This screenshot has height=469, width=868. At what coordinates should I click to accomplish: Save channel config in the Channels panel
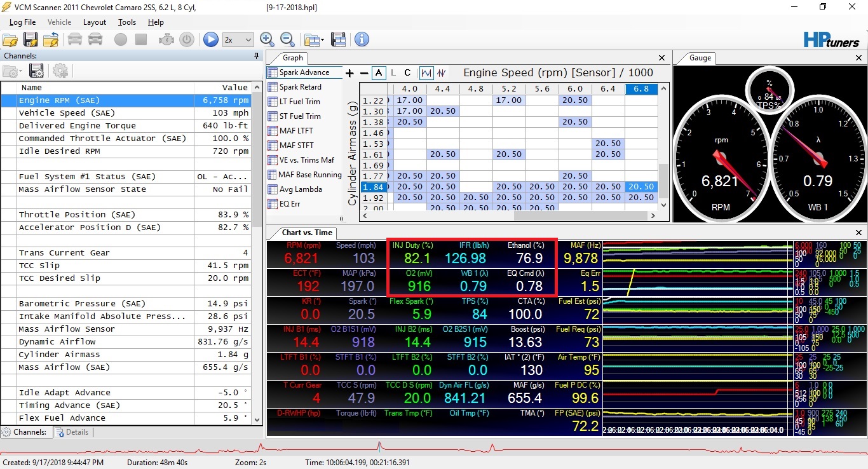[x=37, y=71]
